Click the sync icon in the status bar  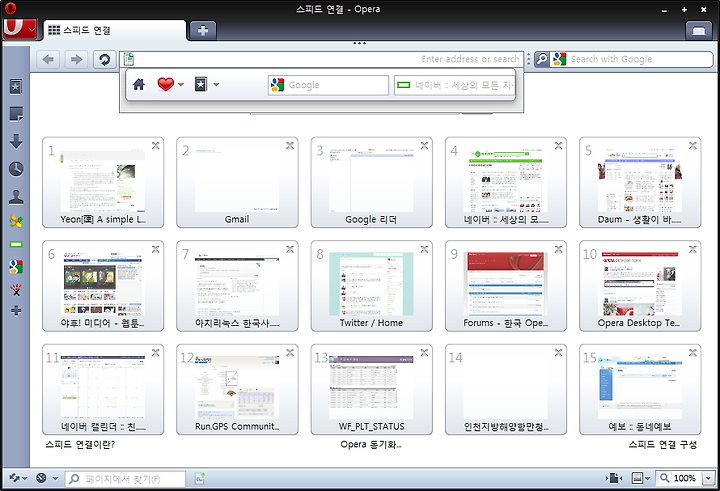point(14,478)
